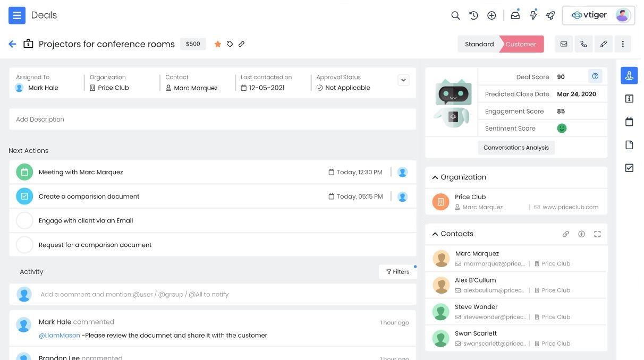Collapse the Organization section
The width and height of the screenshot is (644, 360).
click(x=435, y=177)
